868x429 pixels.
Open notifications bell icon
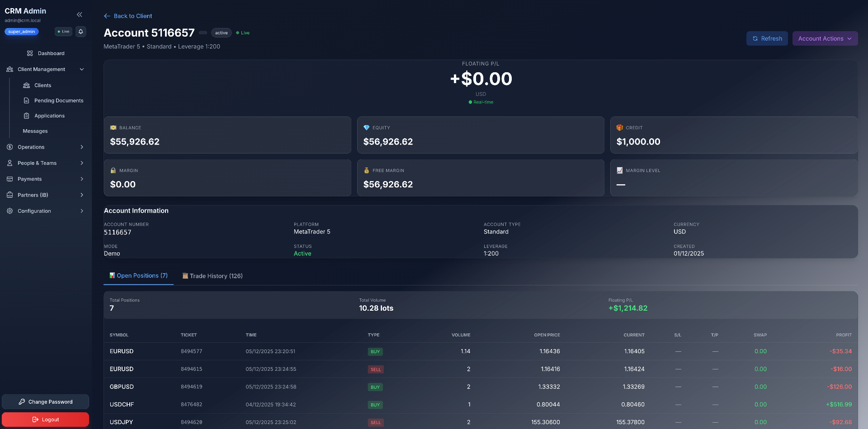click(x=81, y=32)
